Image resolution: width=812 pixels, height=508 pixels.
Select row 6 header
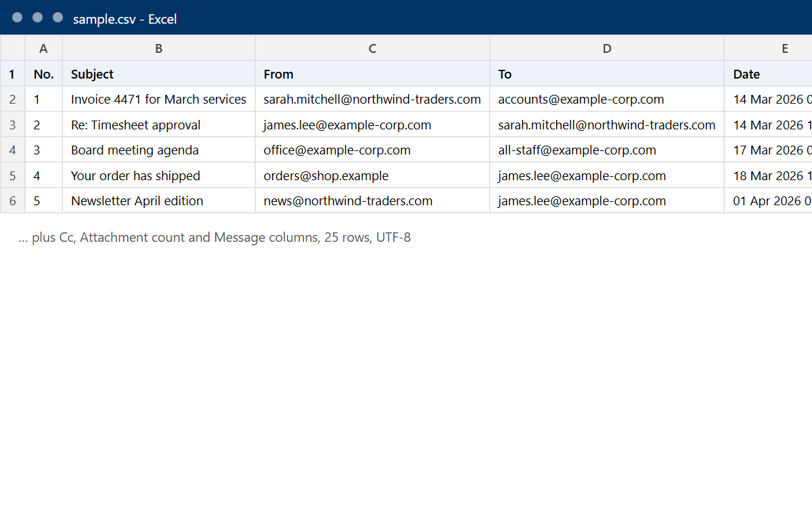pos(12,200)
